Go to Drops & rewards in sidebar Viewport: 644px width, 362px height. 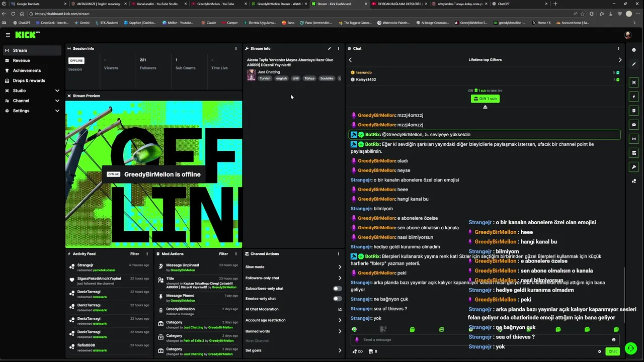32,80
